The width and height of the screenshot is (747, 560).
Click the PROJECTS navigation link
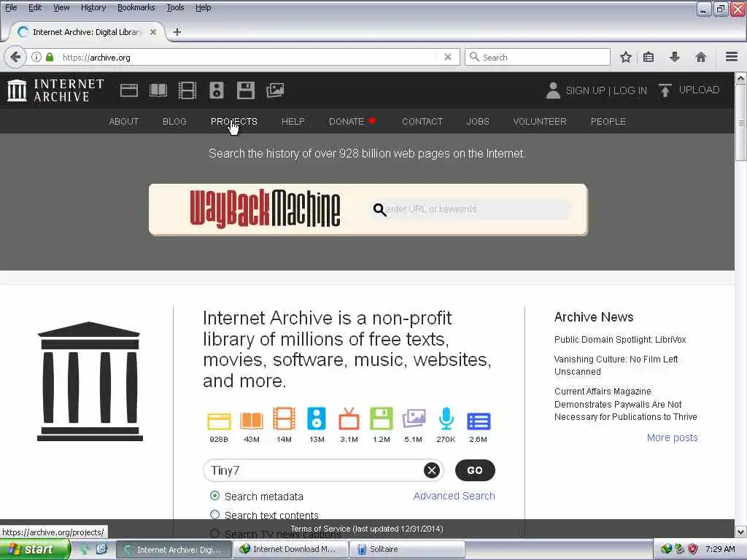[234, 122]
